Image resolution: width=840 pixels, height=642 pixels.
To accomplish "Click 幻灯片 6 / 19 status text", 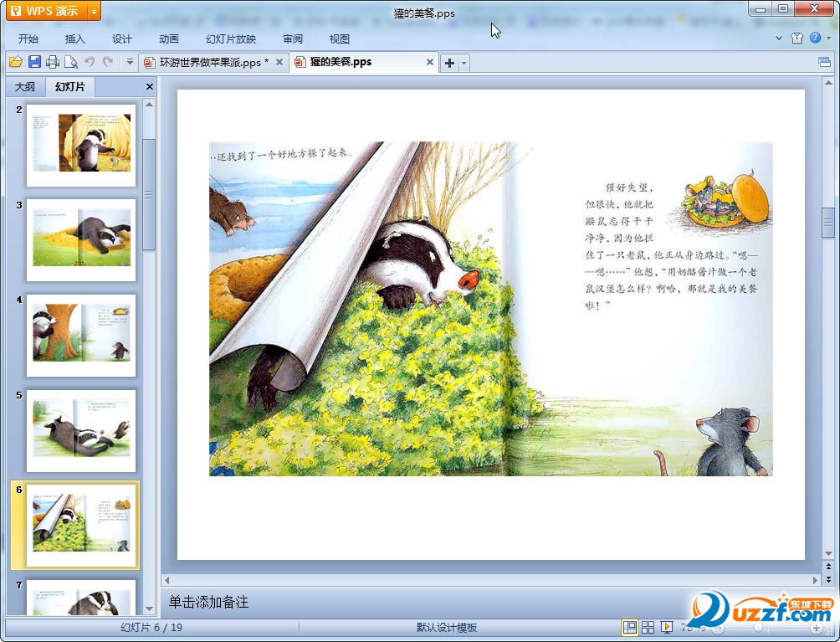I will click(x=151, y=627).
